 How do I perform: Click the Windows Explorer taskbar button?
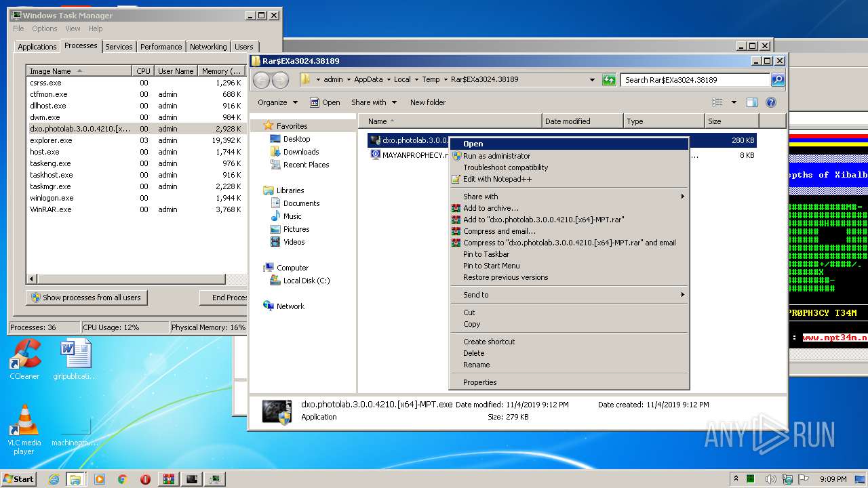coord(75,479)
